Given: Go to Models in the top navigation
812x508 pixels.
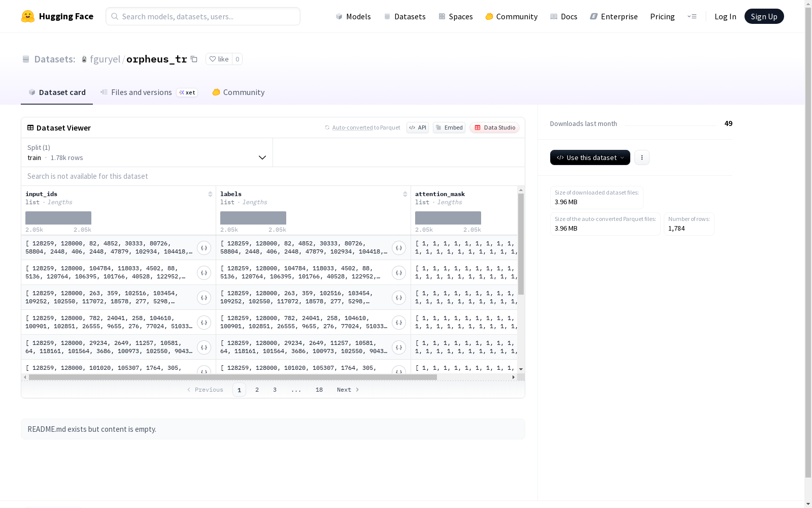Looking at the screenshot, I should [353, 16].
